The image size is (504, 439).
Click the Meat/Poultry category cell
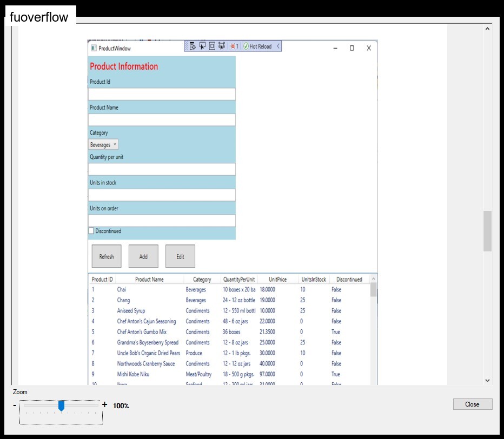(x=198, y=375)
